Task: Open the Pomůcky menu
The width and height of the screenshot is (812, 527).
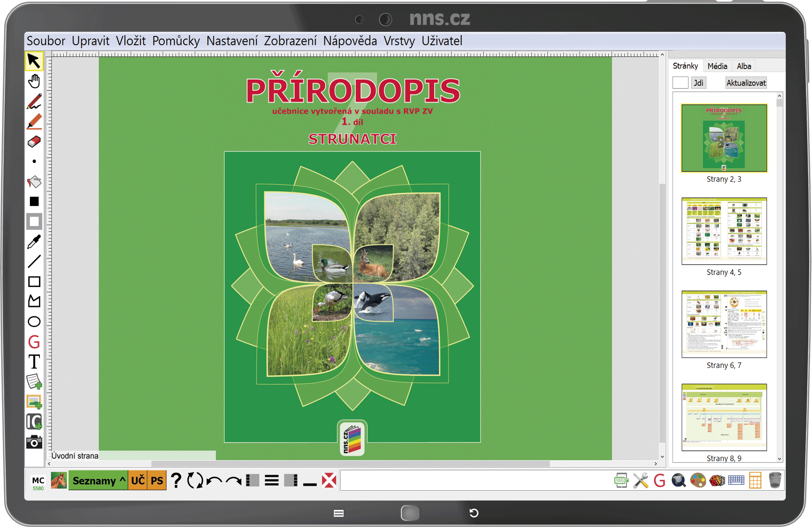Action: pyautogui.click(x=176, y=41)
